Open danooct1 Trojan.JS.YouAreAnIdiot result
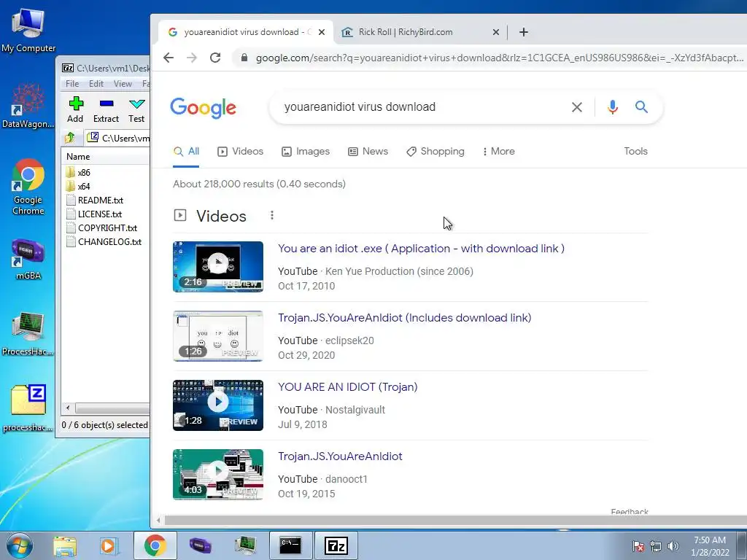The width and height of the screenshot is (747, 560). click(x=340, y=456)
